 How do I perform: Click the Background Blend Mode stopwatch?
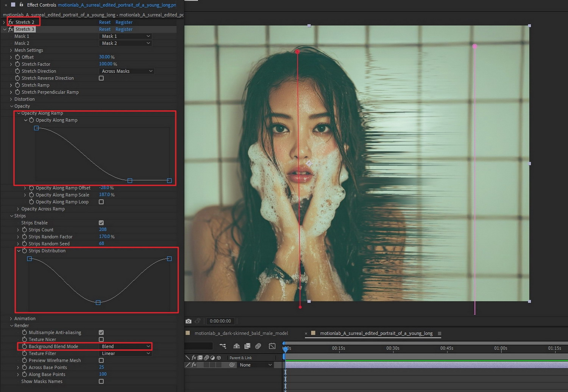tap(24, 347)
